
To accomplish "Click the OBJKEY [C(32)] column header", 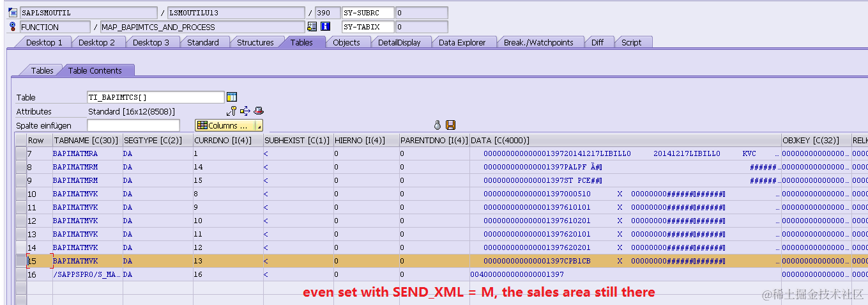I will [x=816, y=140].
